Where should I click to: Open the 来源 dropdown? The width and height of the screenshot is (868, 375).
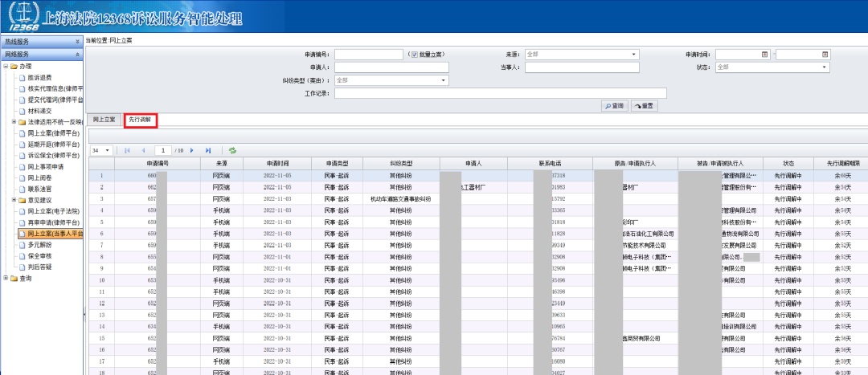point(634,55)
